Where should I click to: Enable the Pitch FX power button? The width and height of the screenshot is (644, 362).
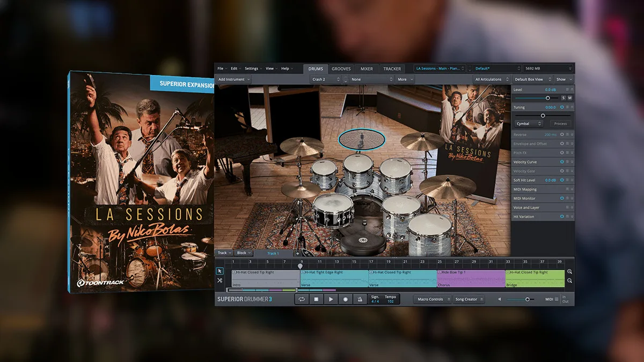[x=562, y=153]
